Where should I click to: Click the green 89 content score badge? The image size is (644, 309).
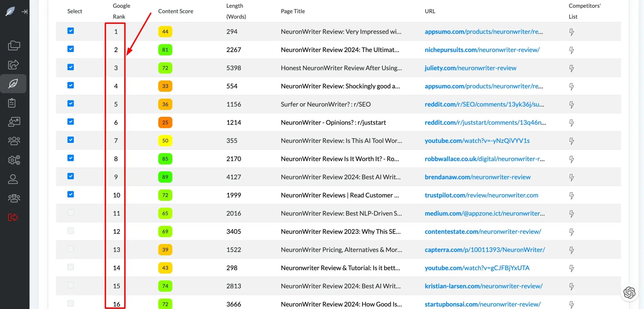coord(165,177)
